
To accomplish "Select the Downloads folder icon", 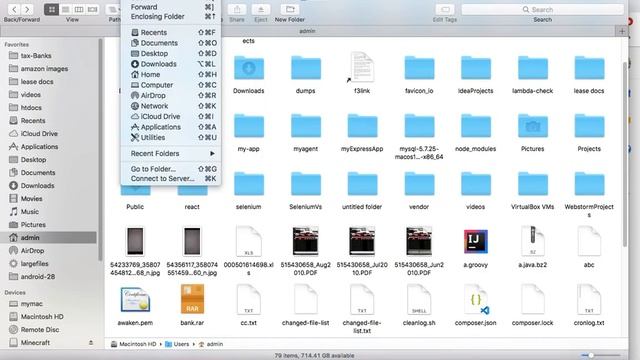I will point(249,68).
